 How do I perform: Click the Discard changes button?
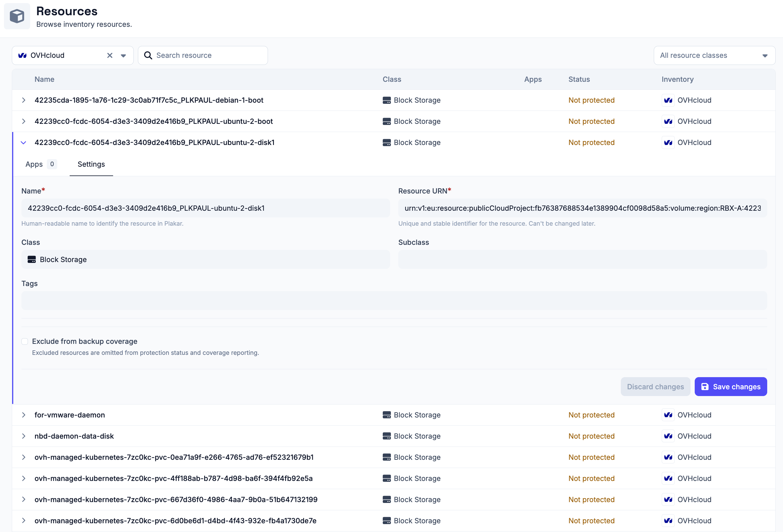655,386
